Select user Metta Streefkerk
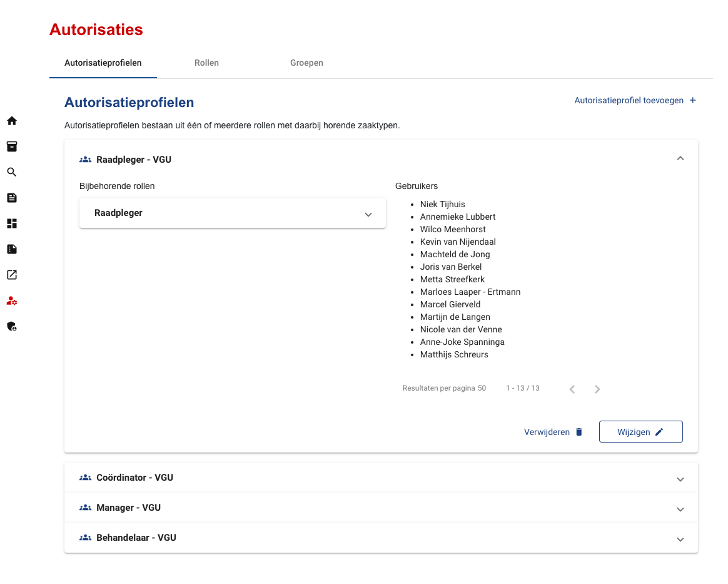The width and height of the screenshot is (728, 584). pyautogui.click(x=452, y=280)
